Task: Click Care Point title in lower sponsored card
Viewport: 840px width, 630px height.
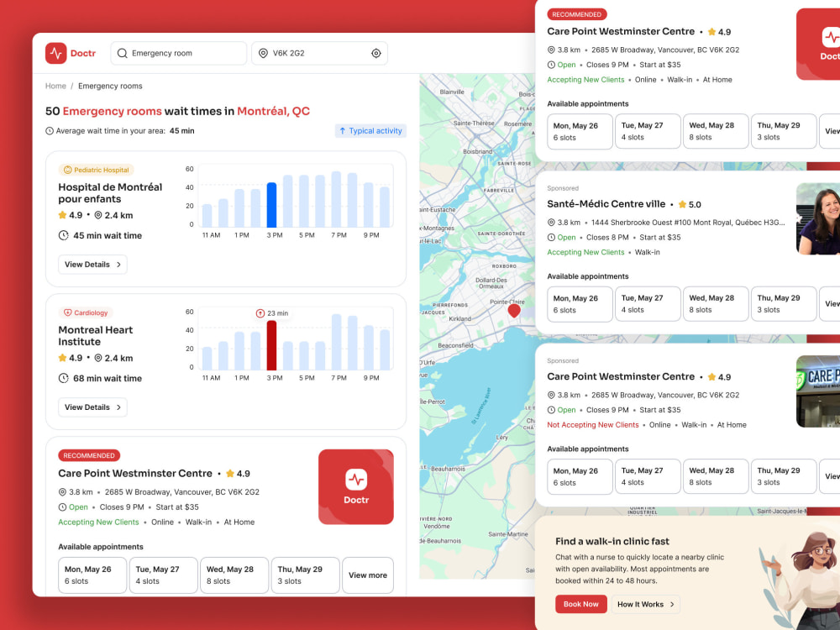Action: 621,376
